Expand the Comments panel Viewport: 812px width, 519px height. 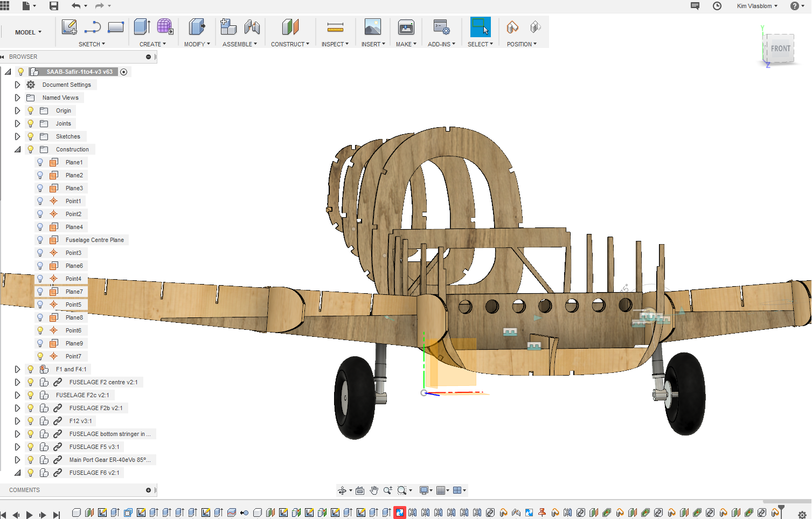coord(148,490)
